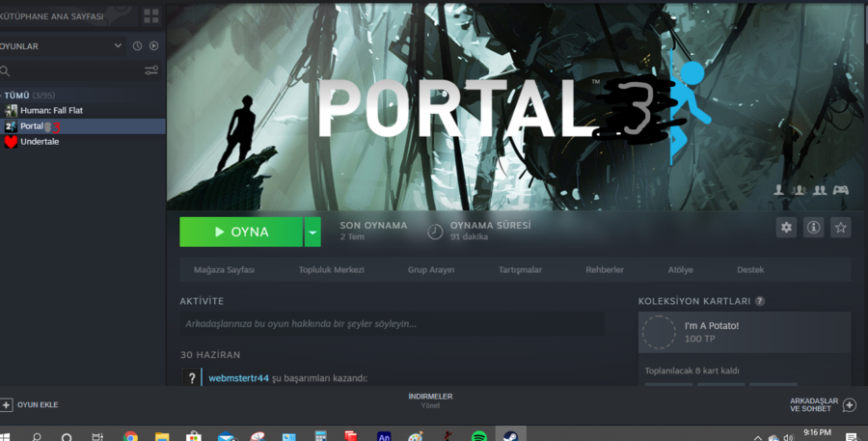
Task: Open friends and chat plus icon
Action: [x=849, y=405]
